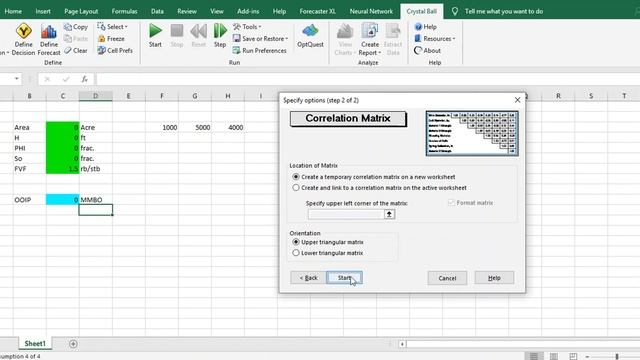Click the correlation matrix preview thumbnail
The width and height of the screenshot is (640, 360).
pos(472,133)
